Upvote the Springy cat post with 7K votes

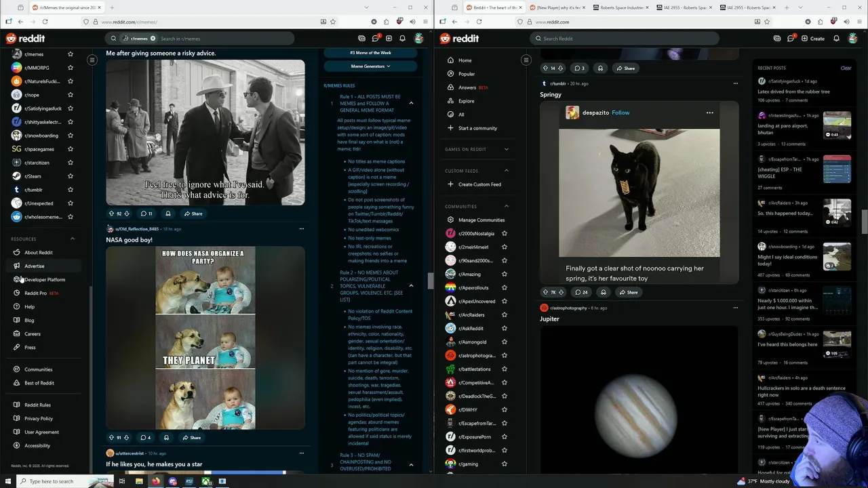[x=545, y=292]
